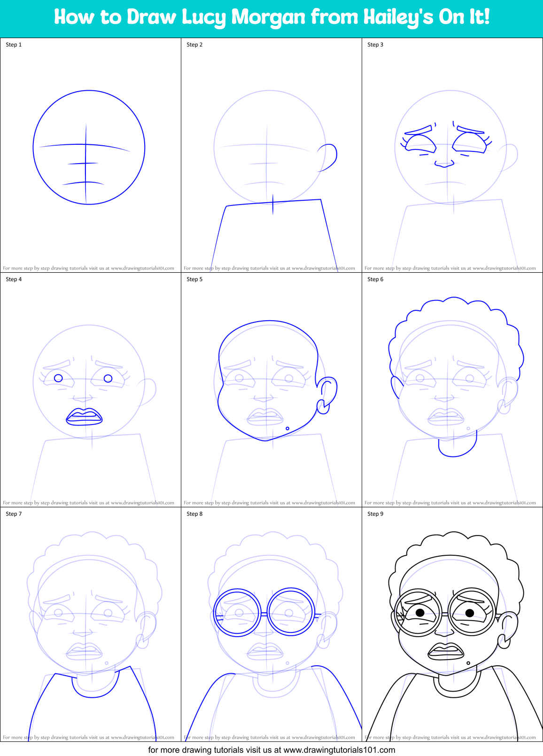Select the Step 2 ear and shoulders drawing
Screen dimensions: 543x756
[x=275, y=207]
